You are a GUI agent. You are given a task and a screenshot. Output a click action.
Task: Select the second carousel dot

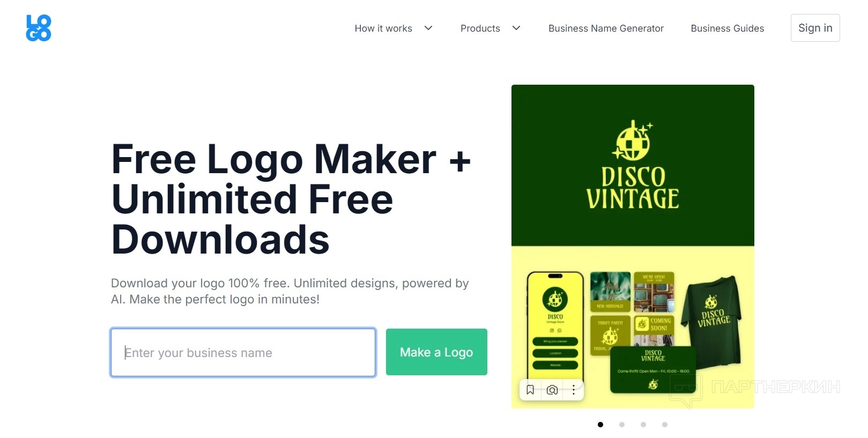[x=622, y=425]
